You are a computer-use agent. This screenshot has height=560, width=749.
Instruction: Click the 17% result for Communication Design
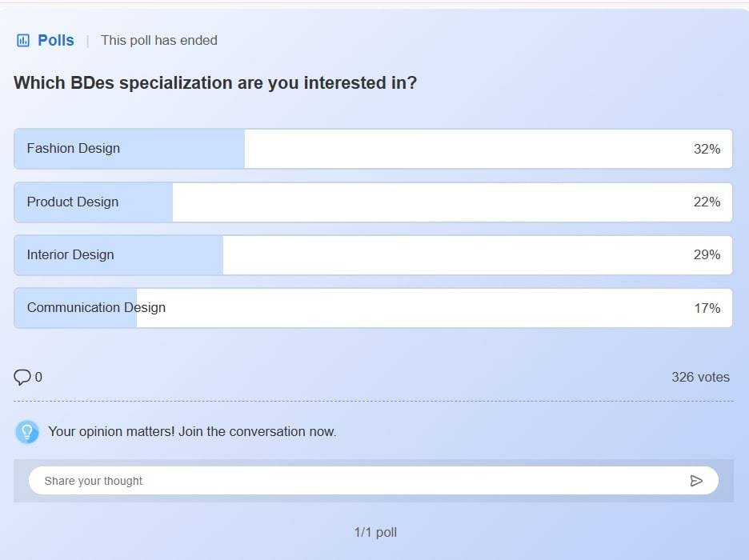[x=707, y=308]
